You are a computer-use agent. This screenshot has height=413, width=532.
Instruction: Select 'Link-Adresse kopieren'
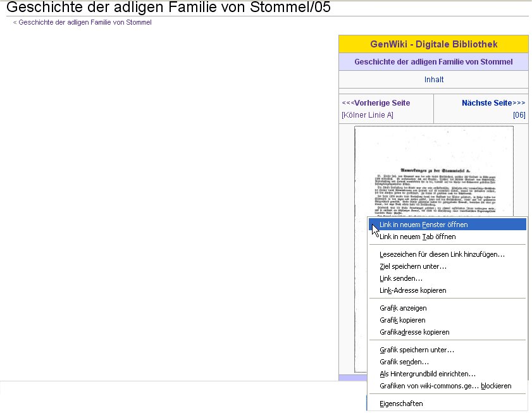(x=412, y=290)
